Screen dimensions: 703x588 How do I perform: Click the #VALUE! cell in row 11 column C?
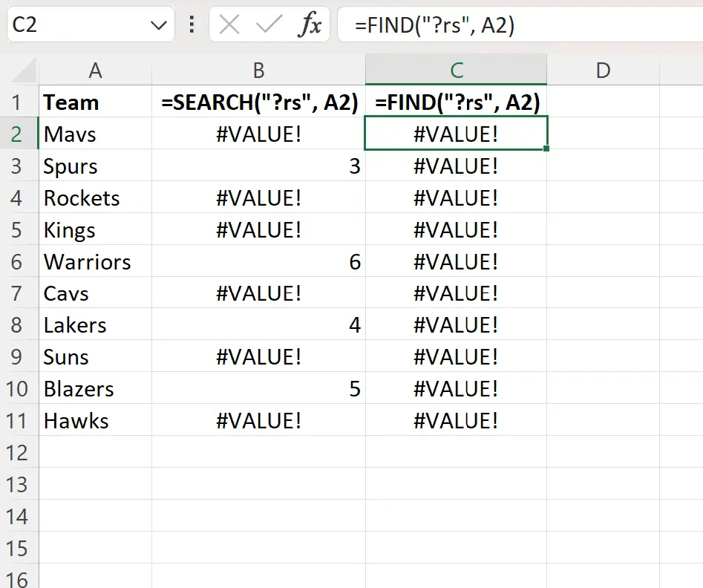click(456, 421)
